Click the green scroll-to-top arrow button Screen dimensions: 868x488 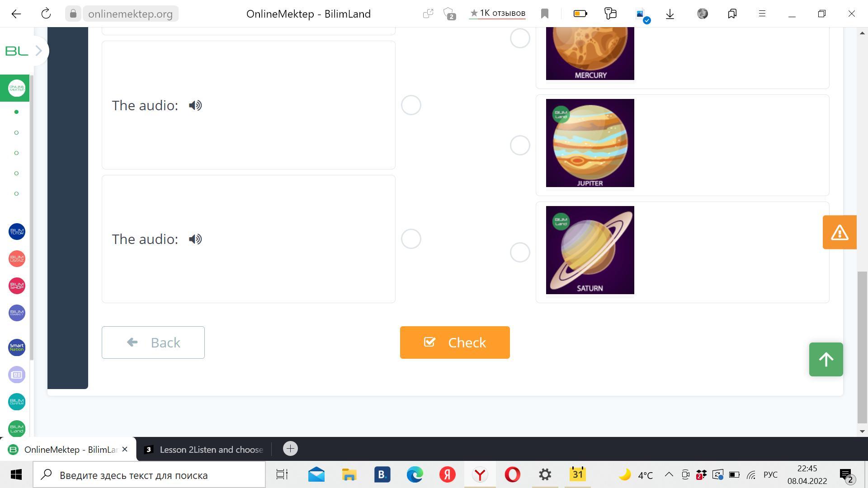826,359
